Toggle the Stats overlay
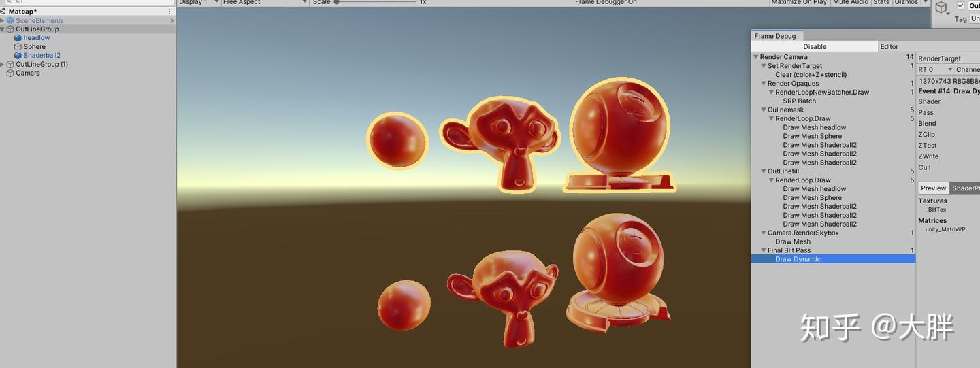Viewport: 980px width, 368px height. pyautogui.click(x=881, y=3)
